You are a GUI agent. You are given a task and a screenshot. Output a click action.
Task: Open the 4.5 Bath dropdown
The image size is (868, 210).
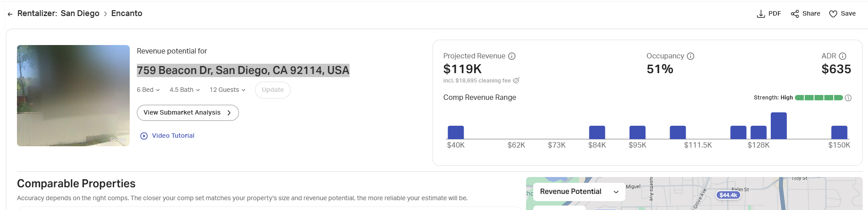(x=185, y=90)
